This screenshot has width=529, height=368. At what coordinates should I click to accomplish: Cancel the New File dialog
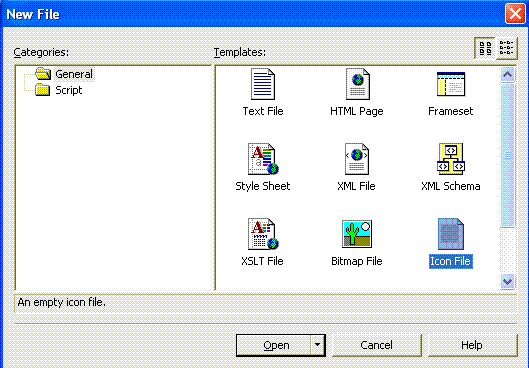(x=377, y=345)
